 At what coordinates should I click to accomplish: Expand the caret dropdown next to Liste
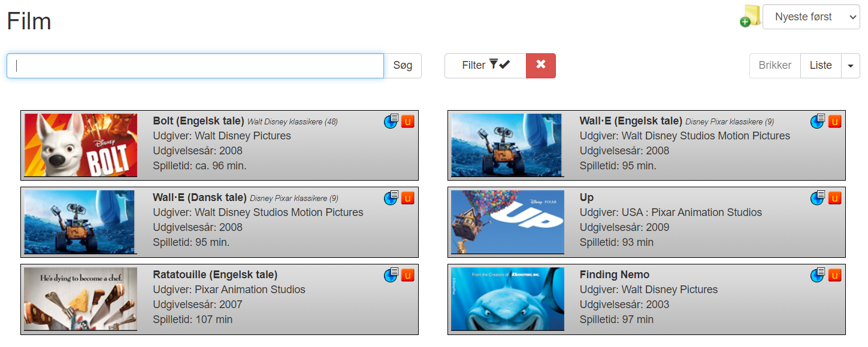click(850, 66)
